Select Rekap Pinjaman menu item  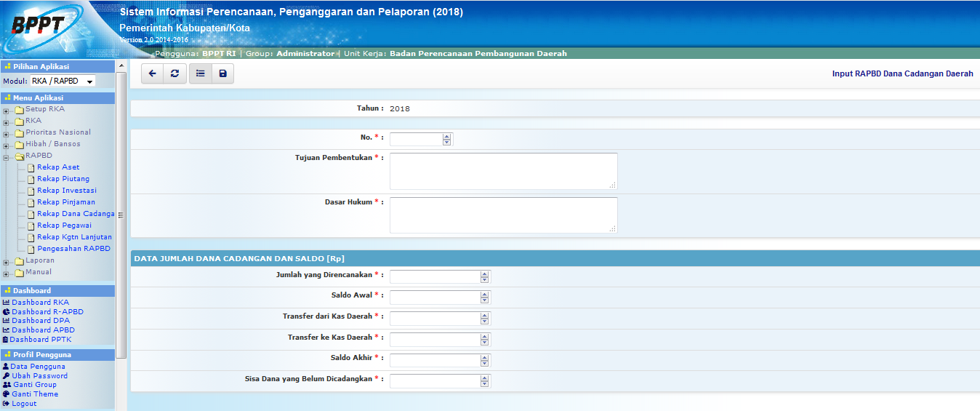pyautogui.click(x=65, y=202)
